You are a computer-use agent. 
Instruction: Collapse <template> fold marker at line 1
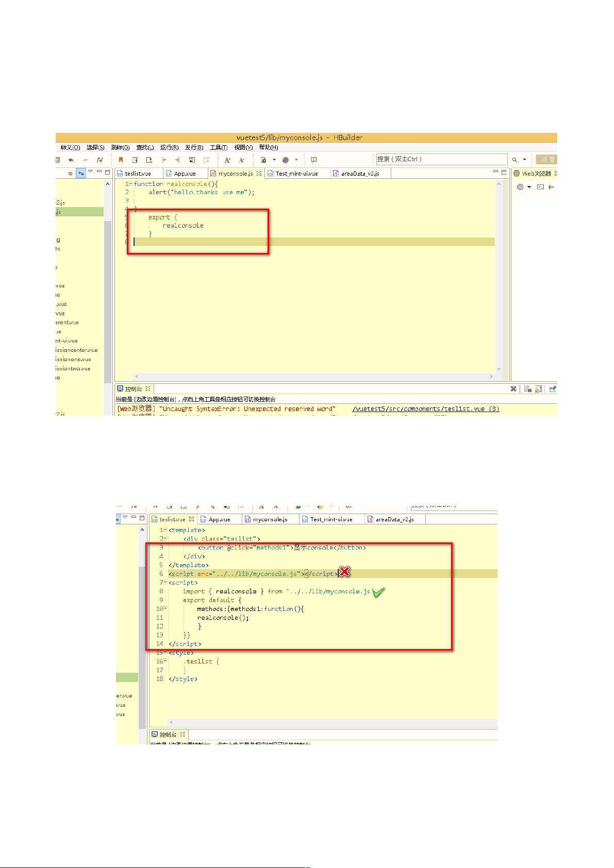(165, 530)
